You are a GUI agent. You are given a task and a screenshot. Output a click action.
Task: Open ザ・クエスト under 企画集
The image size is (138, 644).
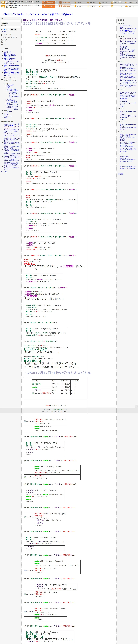point(10,112)
